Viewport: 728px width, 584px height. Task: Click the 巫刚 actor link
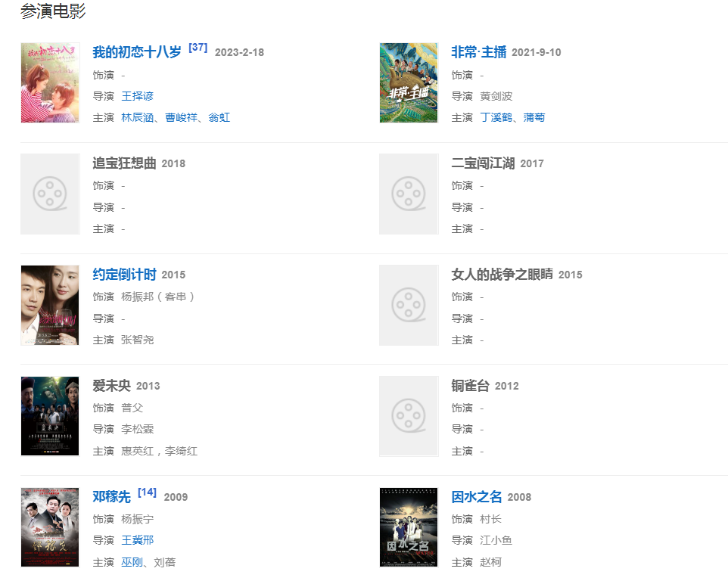coord(132,562)
